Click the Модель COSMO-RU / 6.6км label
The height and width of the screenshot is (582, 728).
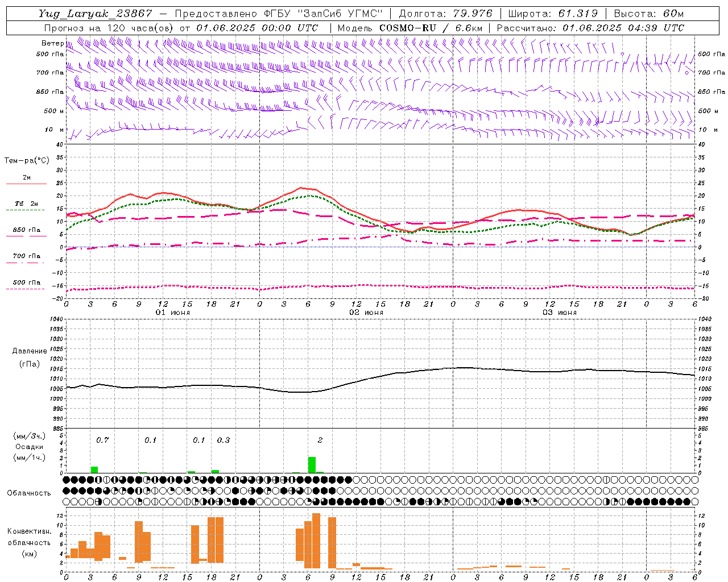pos(409,28)
